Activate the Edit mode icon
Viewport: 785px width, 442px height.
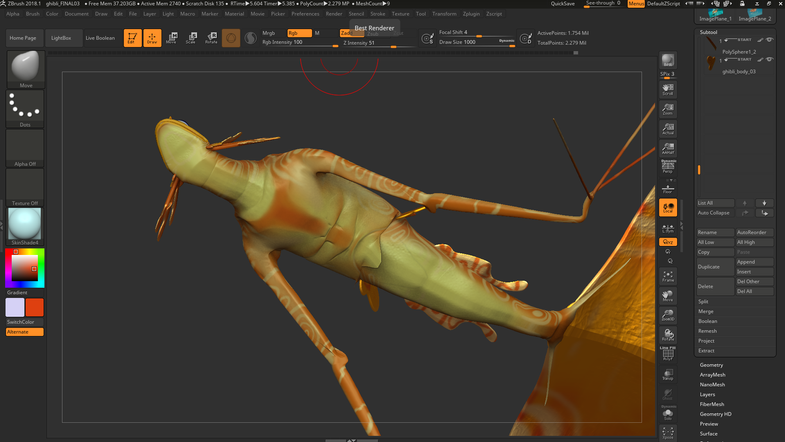(x=132, y=38)
